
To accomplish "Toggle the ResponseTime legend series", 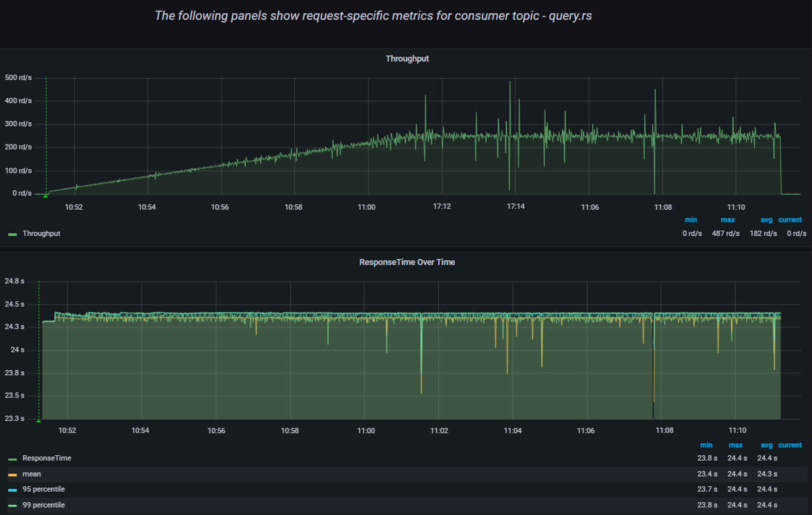I will coord(47,458).
